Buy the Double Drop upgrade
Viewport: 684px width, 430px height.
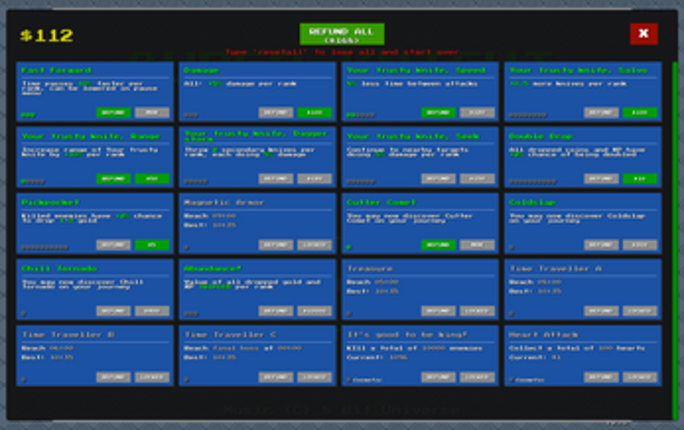click(640, 179)
